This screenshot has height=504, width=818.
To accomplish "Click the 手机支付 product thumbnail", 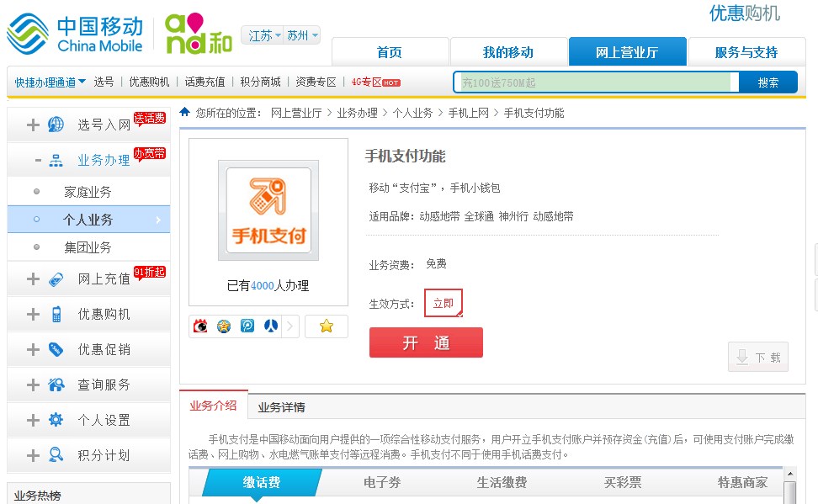I will pos(268,210).
